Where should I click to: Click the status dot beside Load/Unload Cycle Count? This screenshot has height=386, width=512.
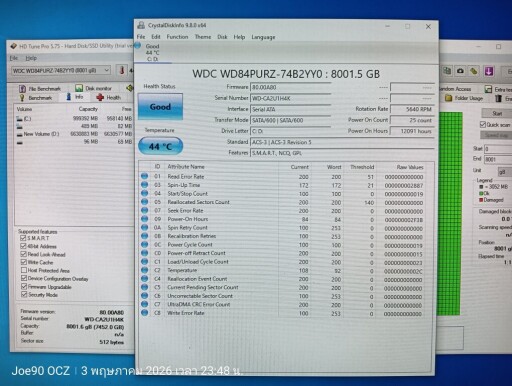click(144, 262)
